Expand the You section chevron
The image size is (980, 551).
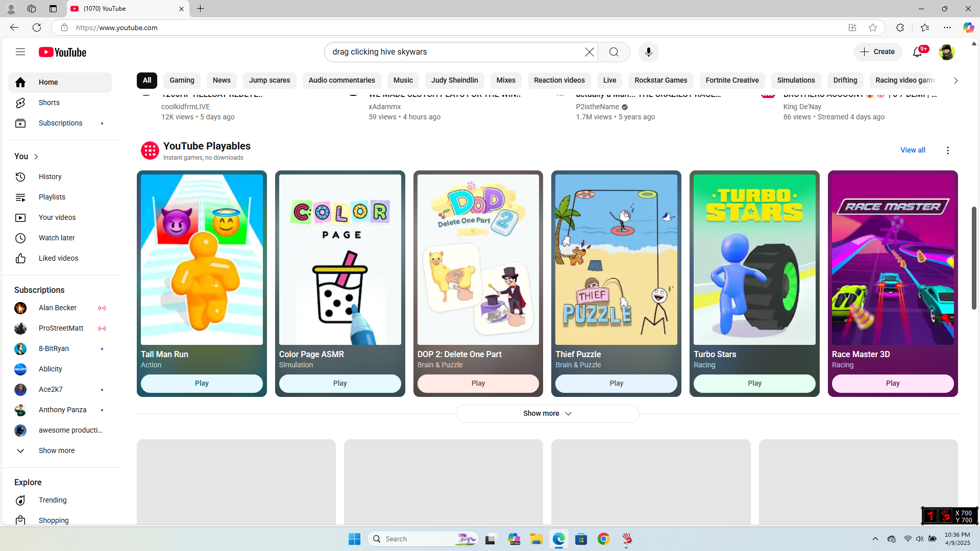36,157
